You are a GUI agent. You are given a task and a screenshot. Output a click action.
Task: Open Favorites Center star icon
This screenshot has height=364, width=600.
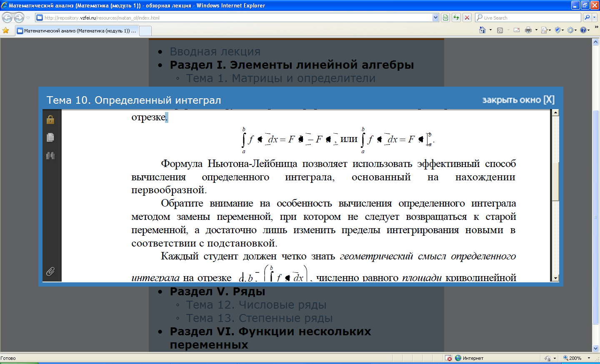point(6,30)
